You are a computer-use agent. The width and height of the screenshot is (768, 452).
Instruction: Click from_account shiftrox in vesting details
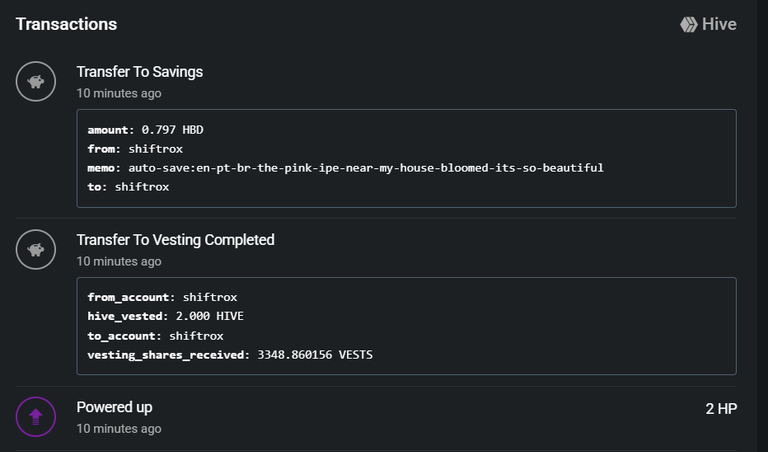[x=210, y=297]
